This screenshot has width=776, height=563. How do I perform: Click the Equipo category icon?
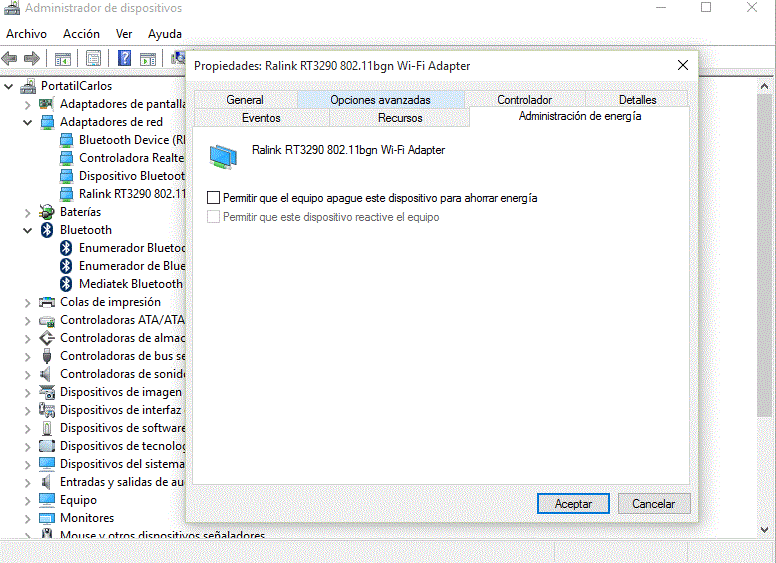pos(47,500)
